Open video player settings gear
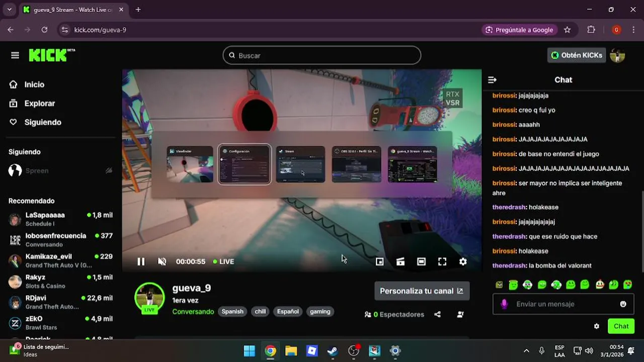644x362 pixels. (463, 261)
